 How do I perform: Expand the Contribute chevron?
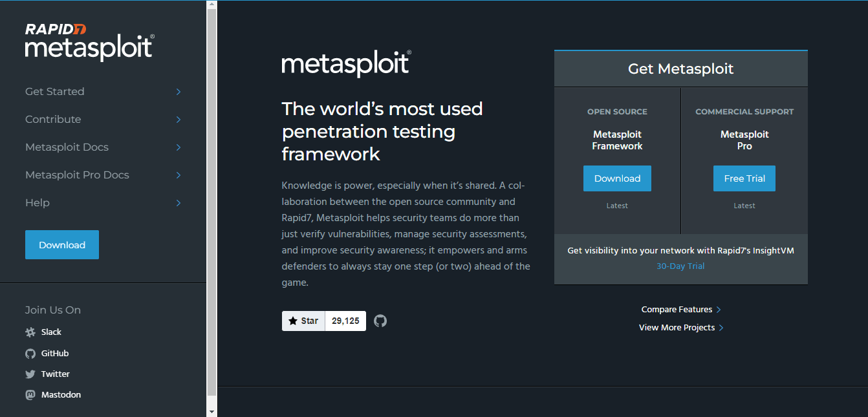point(179,120)
